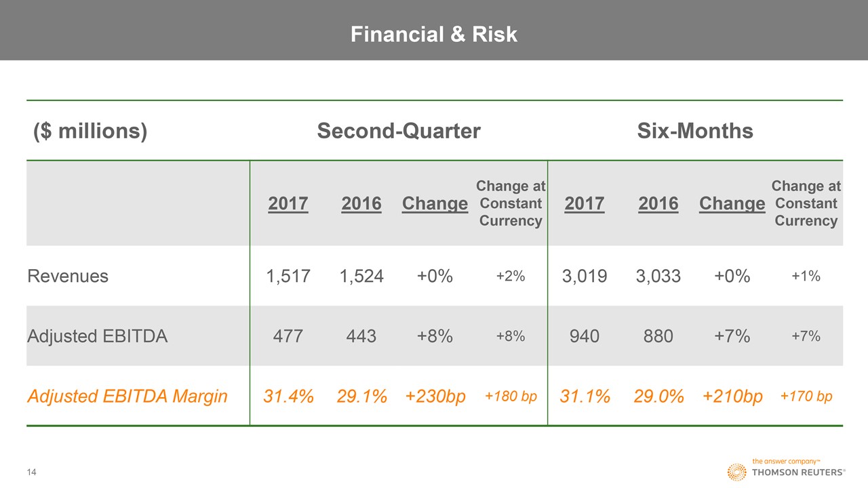Select the Adjusted EBITDA row label
The image size is (868, 488).
click(x=97, y=335)
